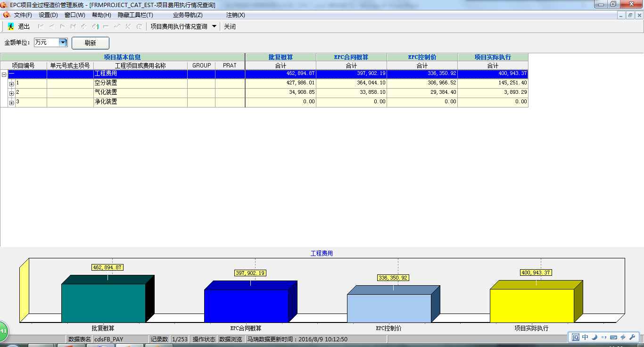Click the 刷新 refresh button
The width and height of the screenshot is (644, 347).
click(x=91, y=43)
